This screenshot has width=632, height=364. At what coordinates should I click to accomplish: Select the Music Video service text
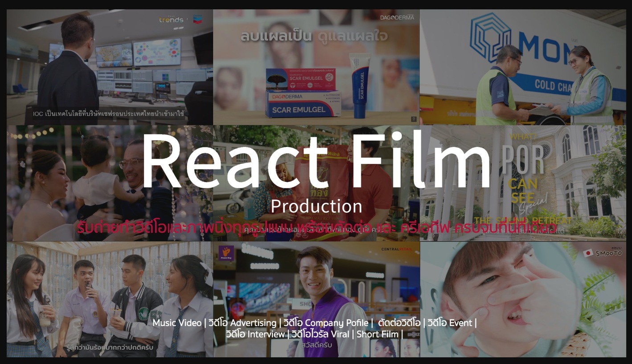coord(177,323)
